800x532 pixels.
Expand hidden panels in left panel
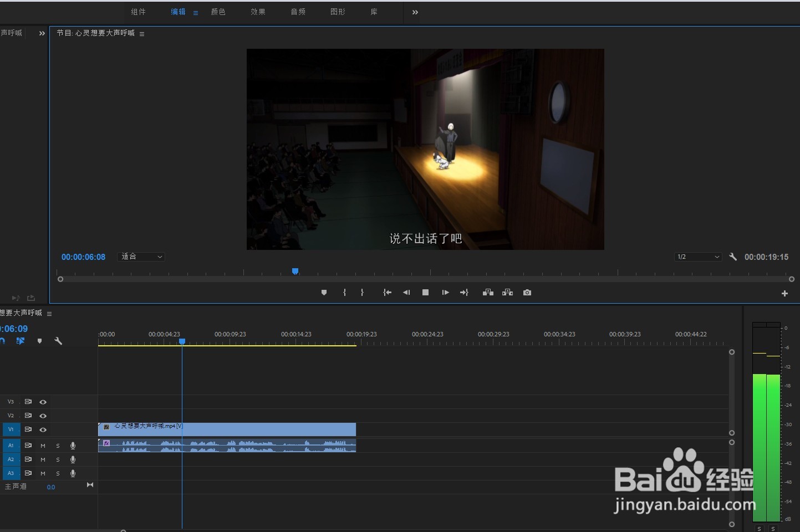(x=42, y=33)
